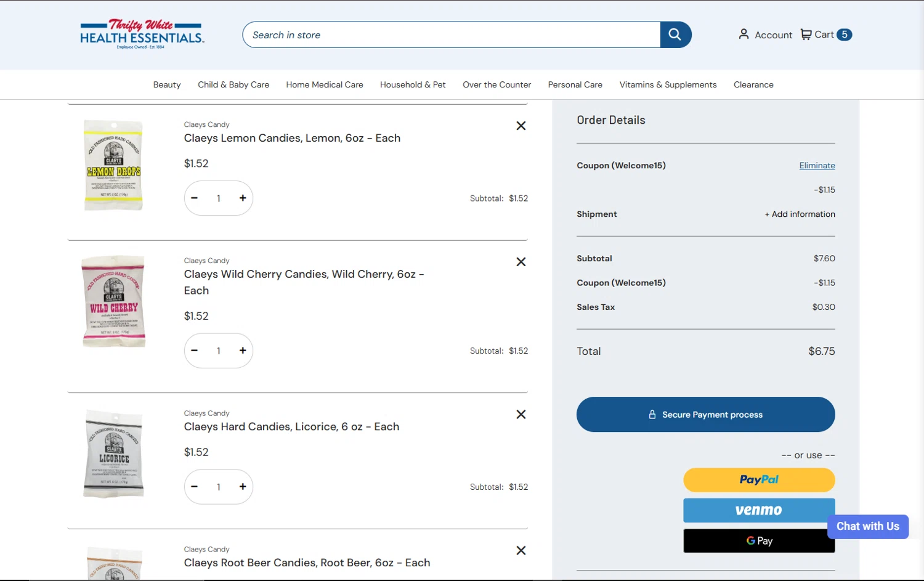The width and height of the screenshot is (924, 581).
Task: Open the Vitamins & Supplements menu
Action: (668, 84)
